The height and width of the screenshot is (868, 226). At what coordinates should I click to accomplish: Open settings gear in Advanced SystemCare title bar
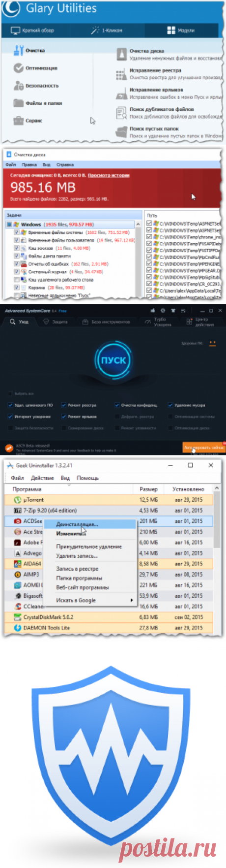[163, 311]
